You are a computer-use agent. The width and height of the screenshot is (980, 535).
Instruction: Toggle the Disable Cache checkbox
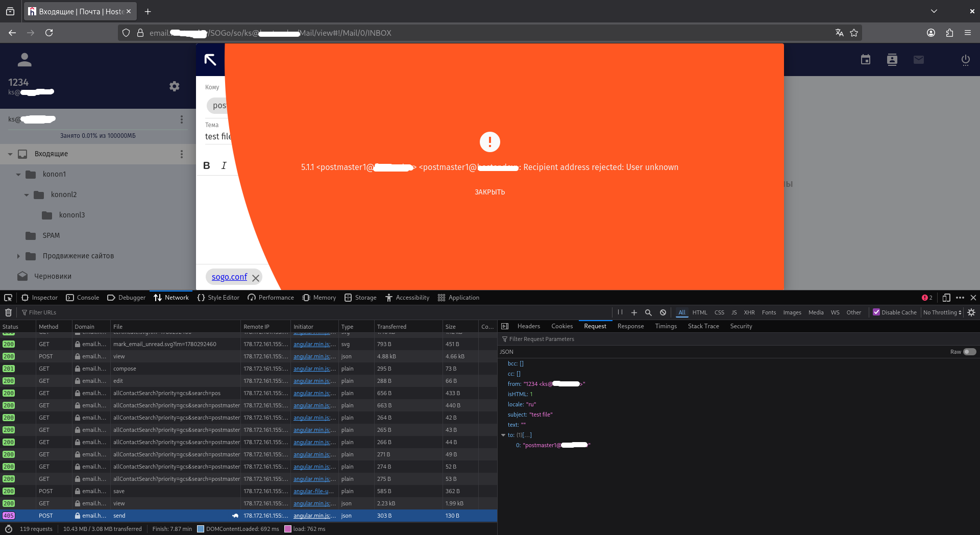click(876, 312)
